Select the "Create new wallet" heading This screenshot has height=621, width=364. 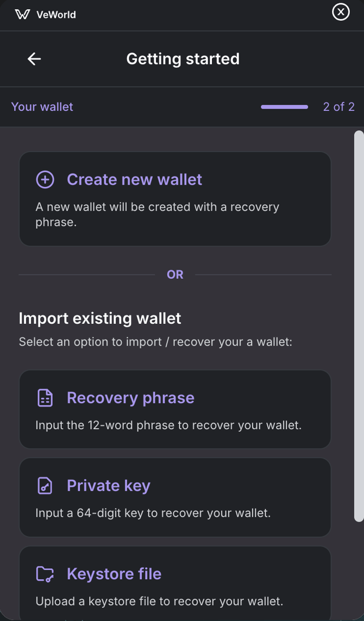(x=134, y=180)
